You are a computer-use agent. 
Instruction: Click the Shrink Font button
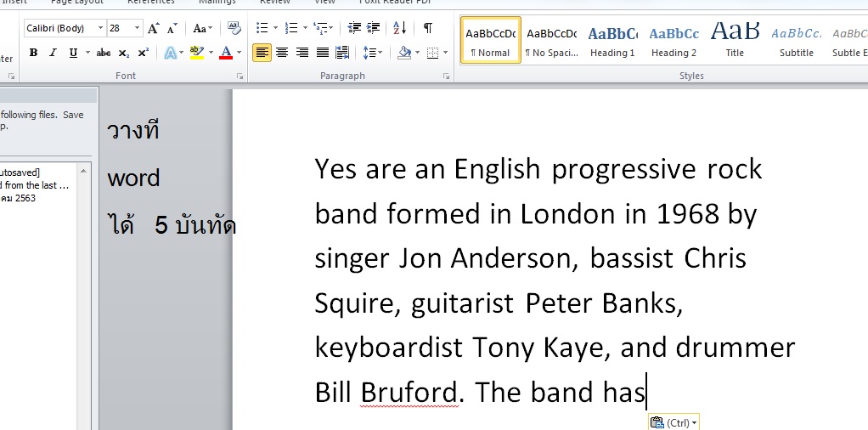pyautogui.click(x=172, y=28)
